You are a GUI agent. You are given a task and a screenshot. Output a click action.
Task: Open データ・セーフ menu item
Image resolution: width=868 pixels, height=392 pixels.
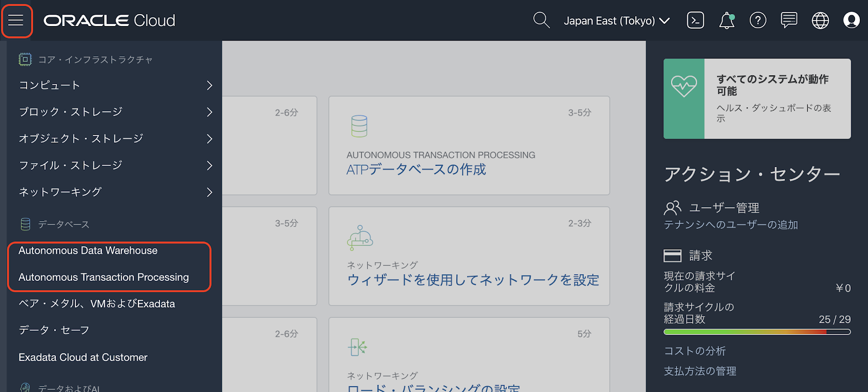coord(54,330)
